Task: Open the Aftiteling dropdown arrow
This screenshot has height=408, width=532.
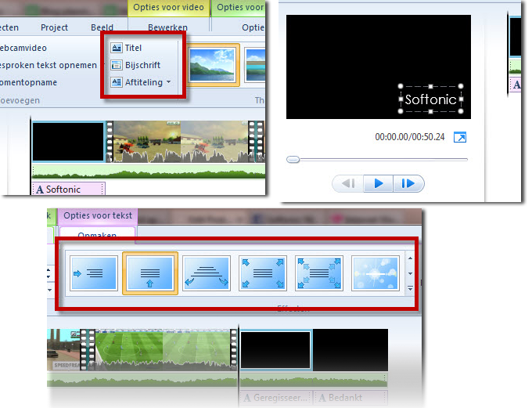Action: (x=169, y=82)
